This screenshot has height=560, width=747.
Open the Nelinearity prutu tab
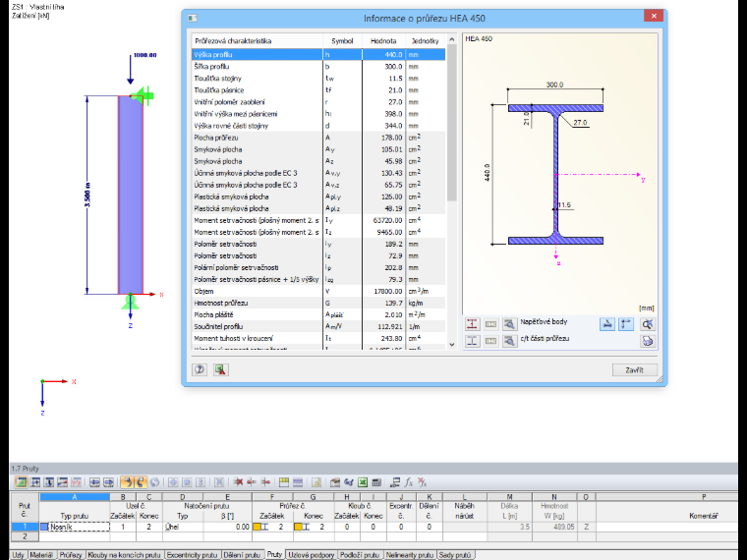(410, 555)
